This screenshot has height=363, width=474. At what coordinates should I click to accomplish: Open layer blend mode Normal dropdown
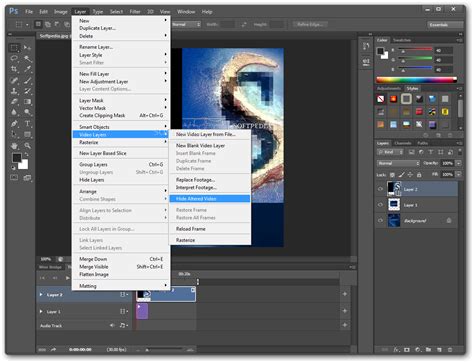coord(398,163)
